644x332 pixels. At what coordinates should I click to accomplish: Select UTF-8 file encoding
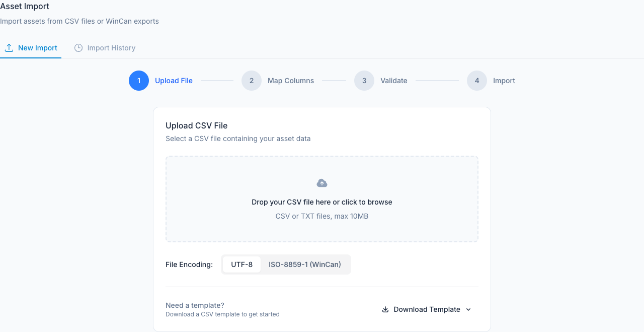pyautogui.click(x=242, y=264)
